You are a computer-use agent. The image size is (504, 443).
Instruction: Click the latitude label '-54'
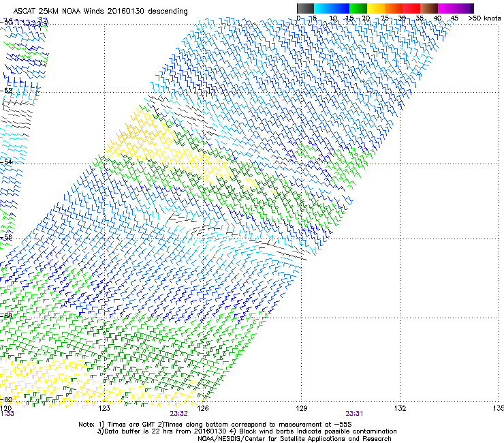[x=6, y=162]
